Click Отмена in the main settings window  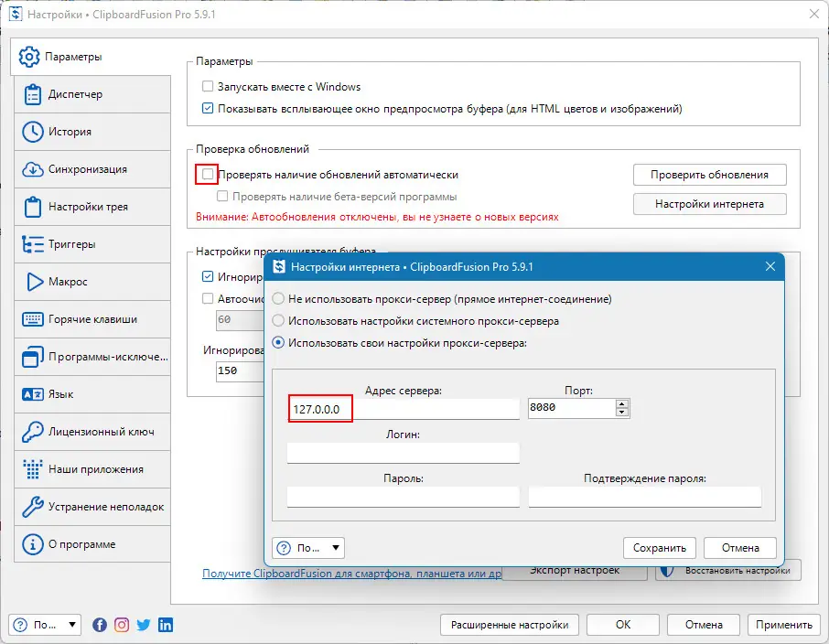coord(703,625)
